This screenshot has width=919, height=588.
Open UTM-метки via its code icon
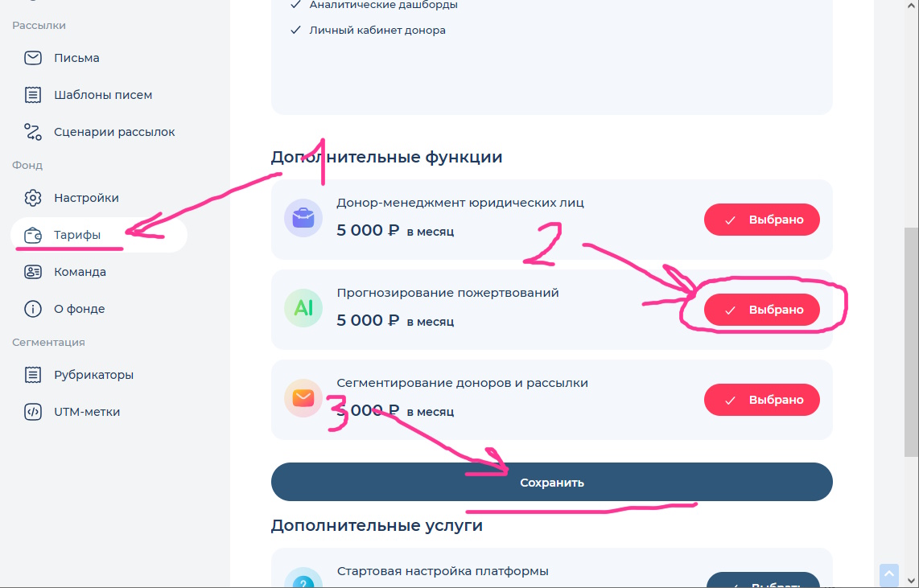[x=32, y=411]
